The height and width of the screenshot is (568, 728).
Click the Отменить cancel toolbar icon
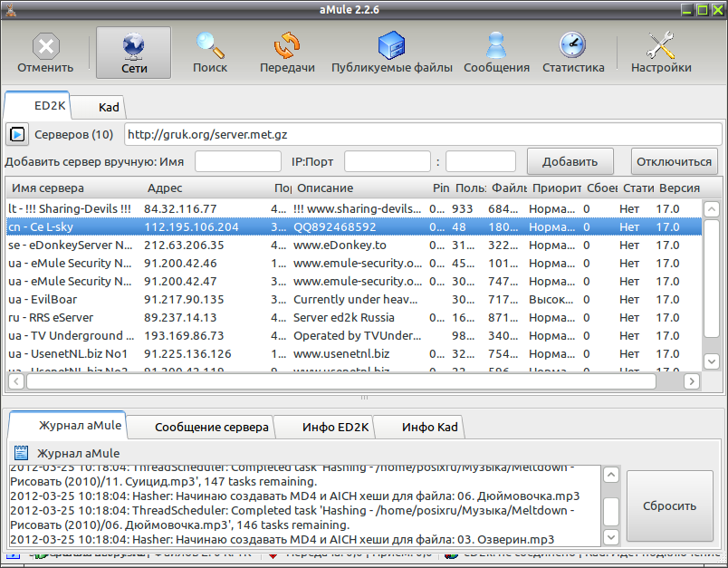45,53
